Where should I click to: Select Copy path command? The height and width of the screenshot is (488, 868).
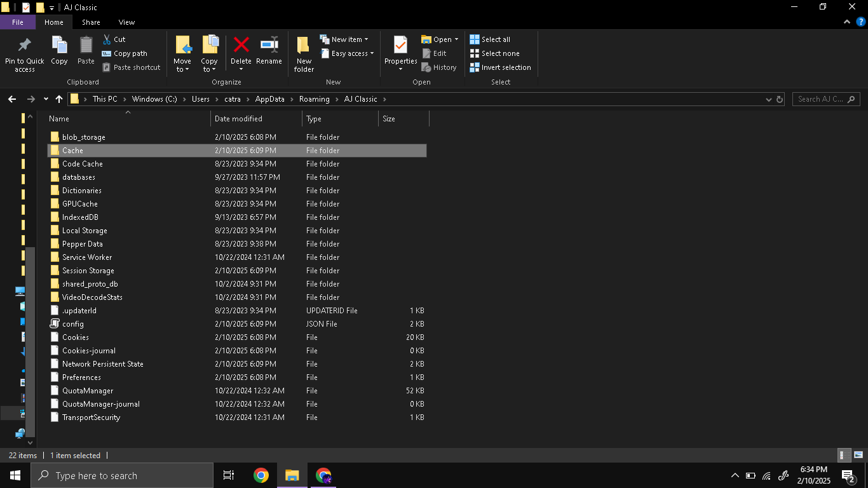pos(125,53)
